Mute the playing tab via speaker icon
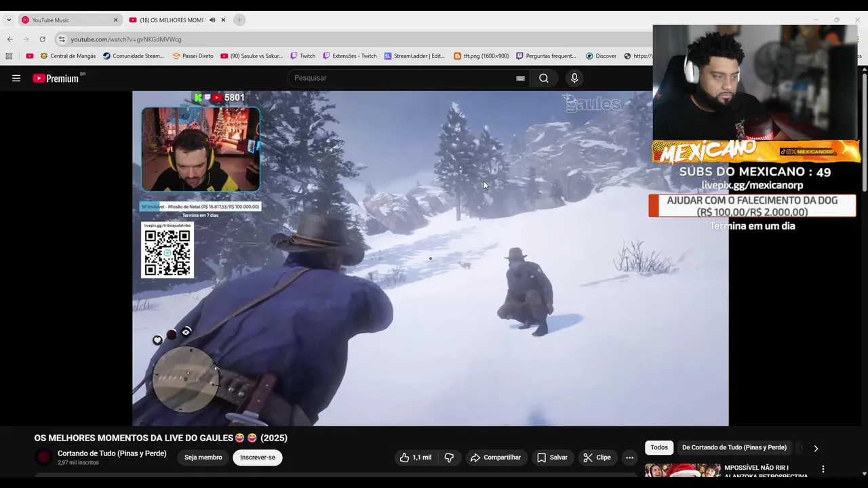This screenshot has height=488, width=868. (x=212, y=20)
